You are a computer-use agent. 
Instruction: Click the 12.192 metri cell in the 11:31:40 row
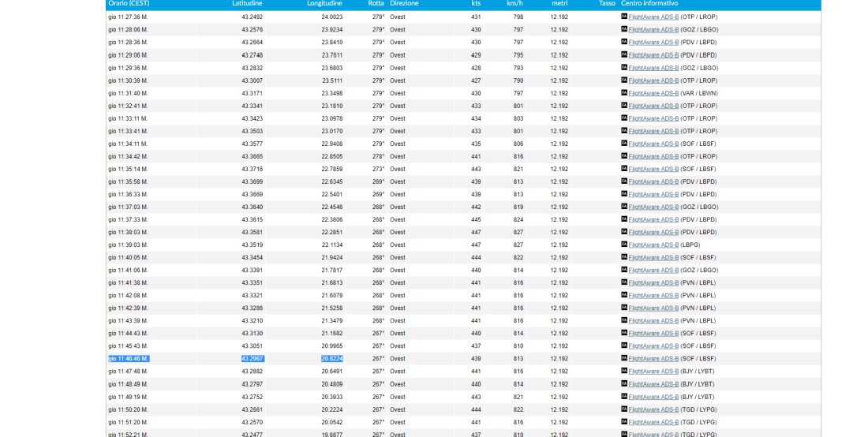559,94
